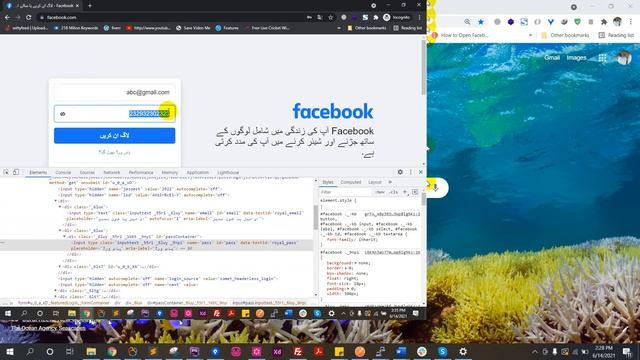The height and width of the screenshot is (360, 640).
Task: Open the Save Video Me bookmark
Action: click(193, 28)
